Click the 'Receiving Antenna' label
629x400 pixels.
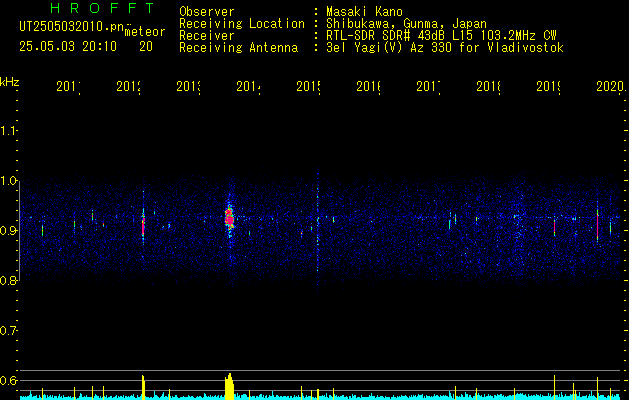(238, 48)
